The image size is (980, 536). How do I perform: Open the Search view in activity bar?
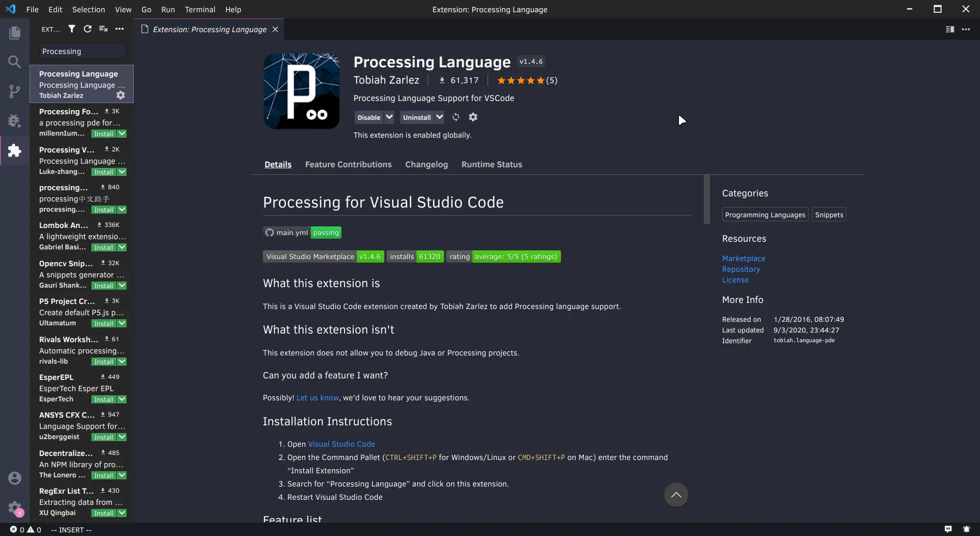tap(15, 62)
